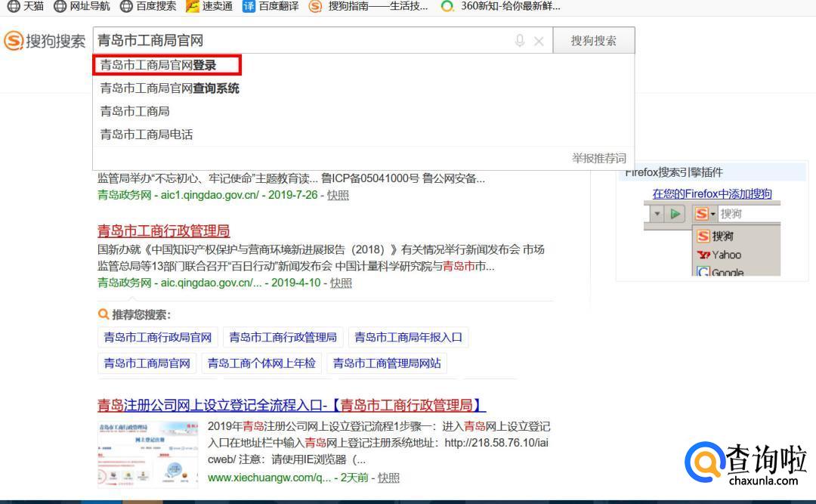The image size is (816, 504).
Task: Clear the search box with the X icon
Action: coord(539,41)
